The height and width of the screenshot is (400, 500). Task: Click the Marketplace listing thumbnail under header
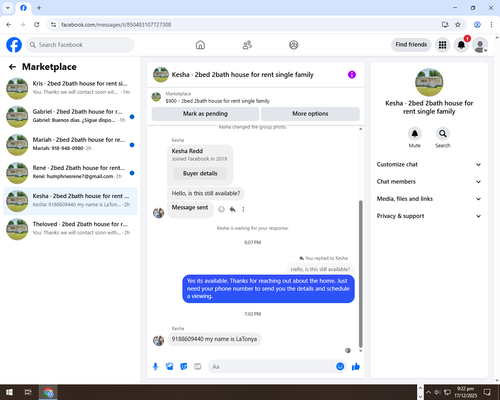[156, 97]
